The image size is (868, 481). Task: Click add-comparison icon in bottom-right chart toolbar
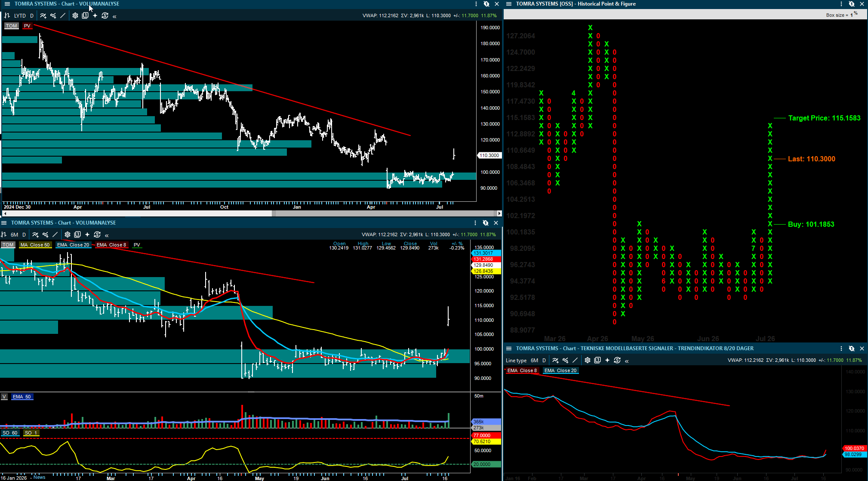pos(565,360)
